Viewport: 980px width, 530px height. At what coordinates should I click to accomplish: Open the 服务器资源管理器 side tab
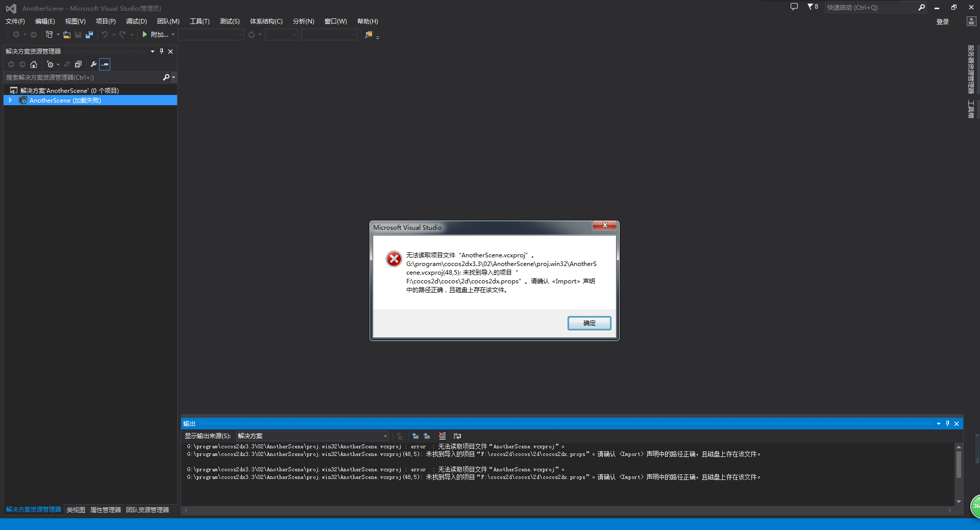pos(971,69)
